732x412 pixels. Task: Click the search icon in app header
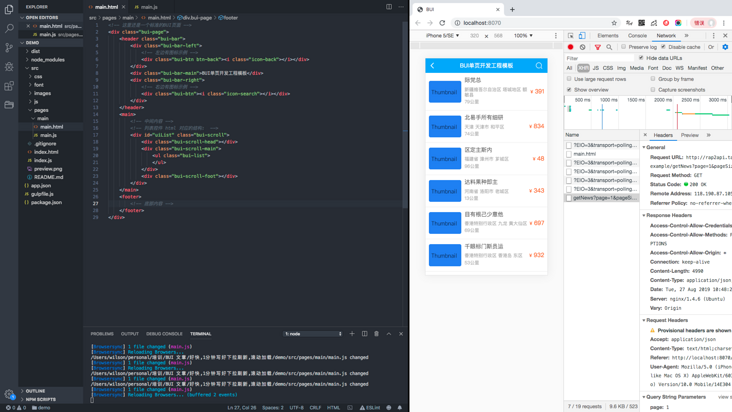click(x=538, y=66)
